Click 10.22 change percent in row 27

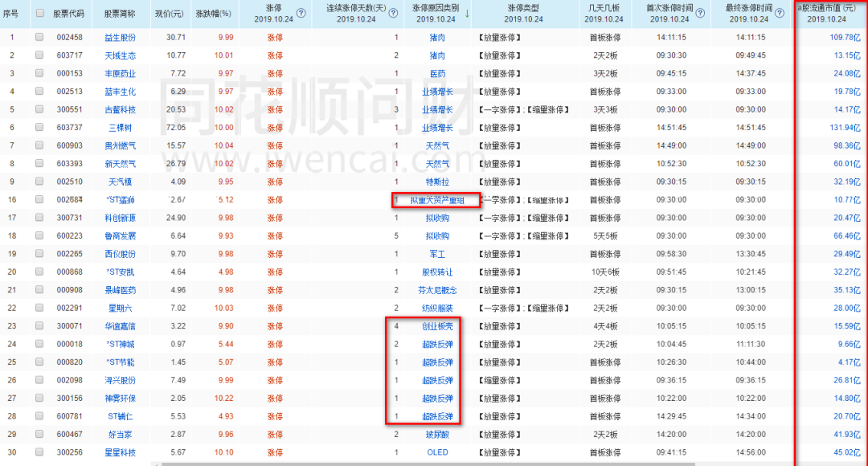click(223, 398)
